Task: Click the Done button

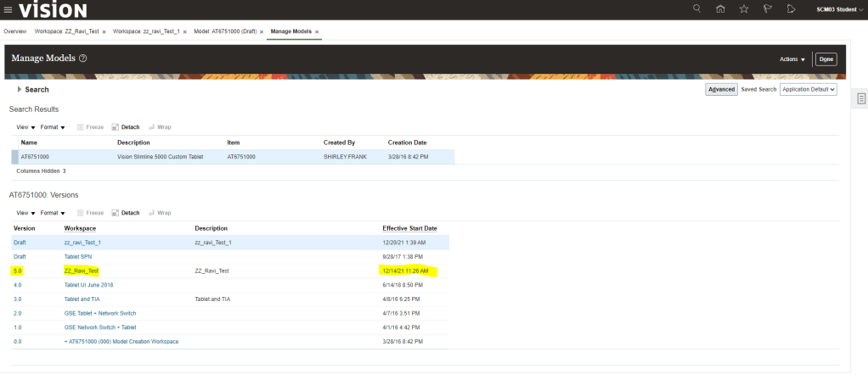Action: tap(826, 59)
